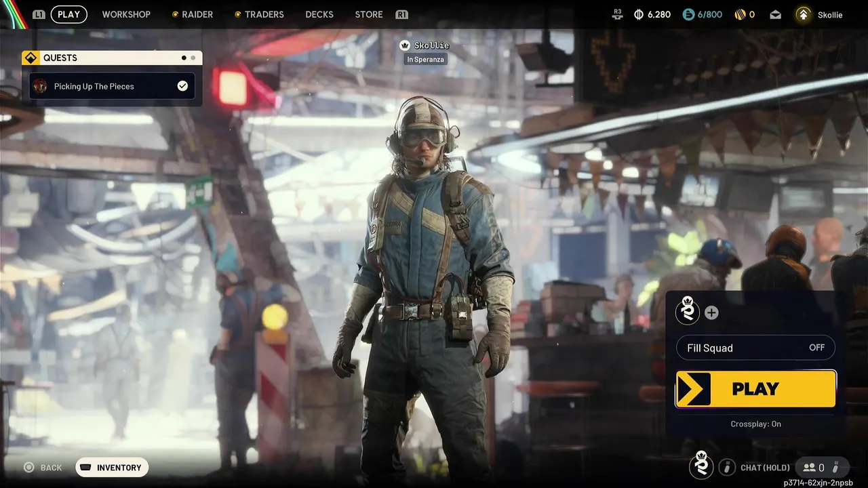The image size is (868, 488).
Task: Toggle the Fill Squad option
Action: [755, 348]
